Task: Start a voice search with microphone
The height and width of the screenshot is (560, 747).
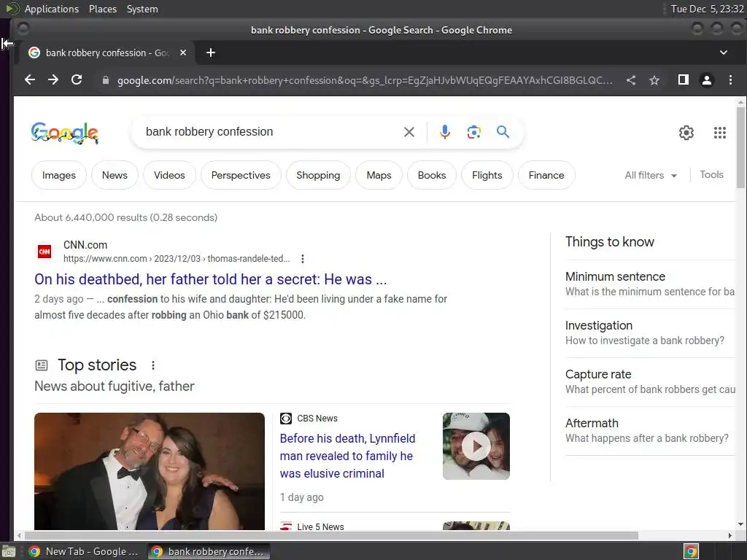Action: pyautogui.click(x=444, y=132)
